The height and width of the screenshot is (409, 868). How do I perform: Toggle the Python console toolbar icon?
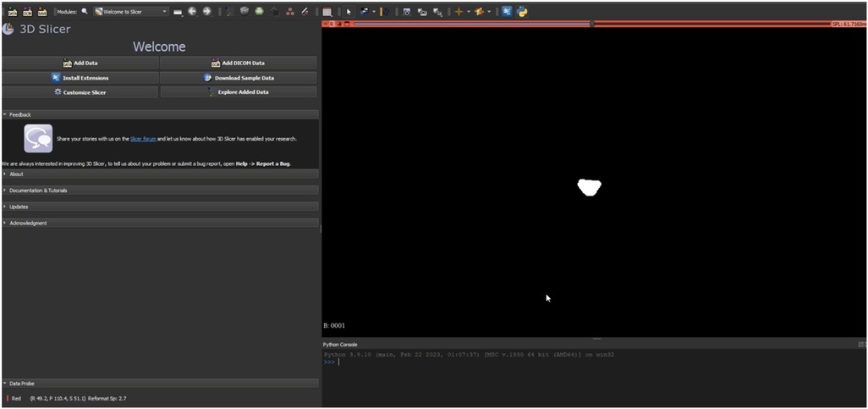(521, 12)
